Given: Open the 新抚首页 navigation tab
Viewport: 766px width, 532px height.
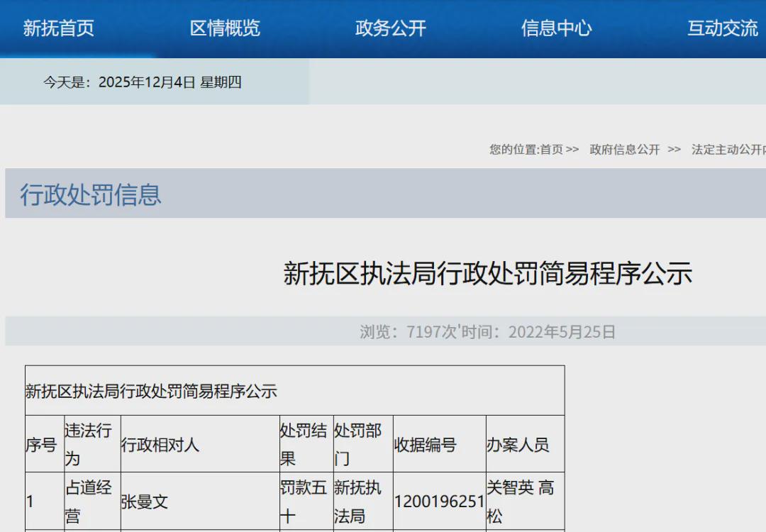Looking at the screenshot, I should pyautogui.click(x=59, y=28).
